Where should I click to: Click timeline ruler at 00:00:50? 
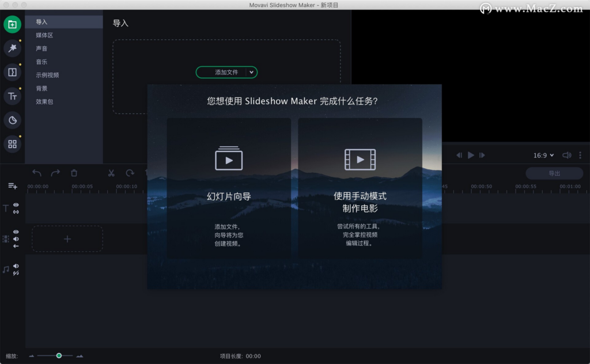click(x=481, y=187)
